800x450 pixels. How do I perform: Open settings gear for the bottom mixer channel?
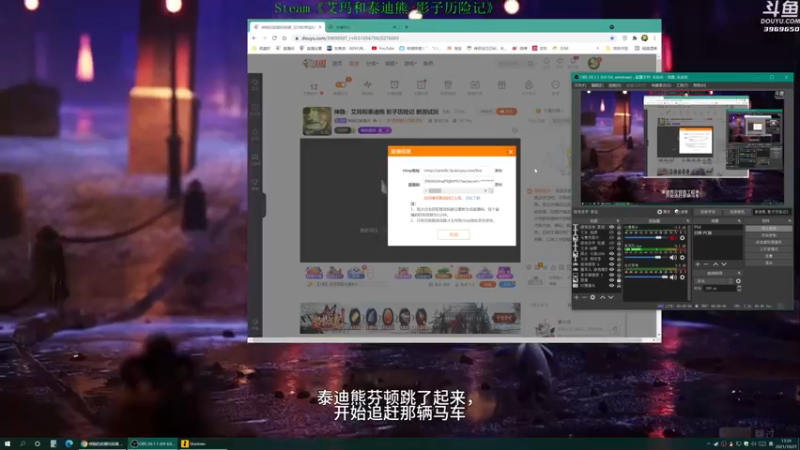[x=682, y=277]
